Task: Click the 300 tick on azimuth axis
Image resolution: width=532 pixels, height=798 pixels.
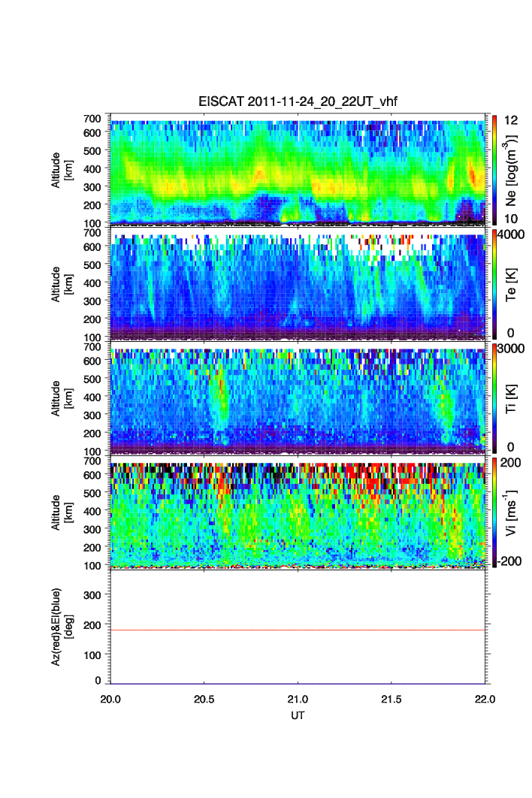Action: point(92,595)
